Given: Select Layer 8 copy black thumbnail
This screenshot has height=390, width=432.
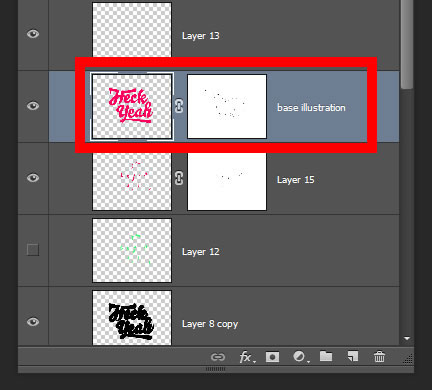Looking at the screenshot, I should coord(132,318).
